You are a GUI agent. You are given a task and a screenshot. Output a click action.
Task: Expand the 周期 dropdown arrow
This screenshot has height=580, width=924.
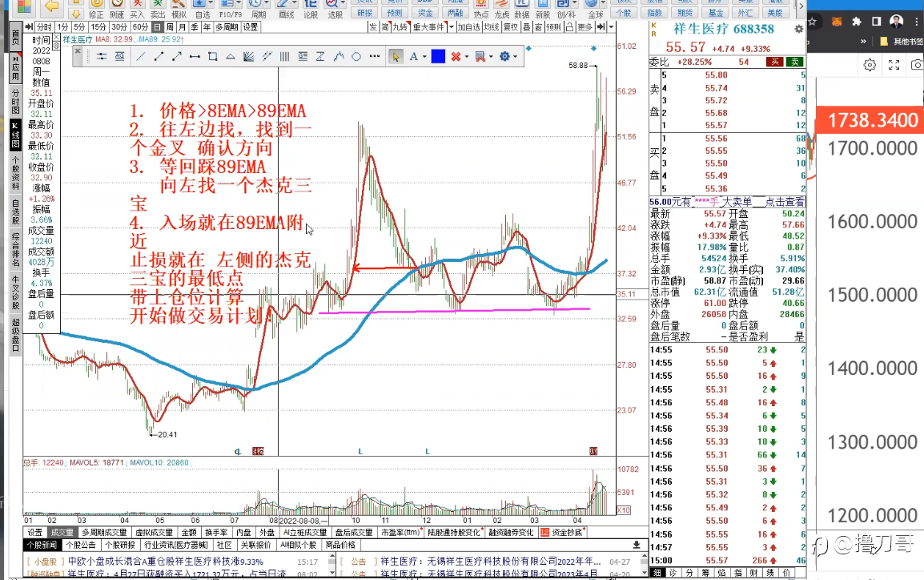coord(267,4)
